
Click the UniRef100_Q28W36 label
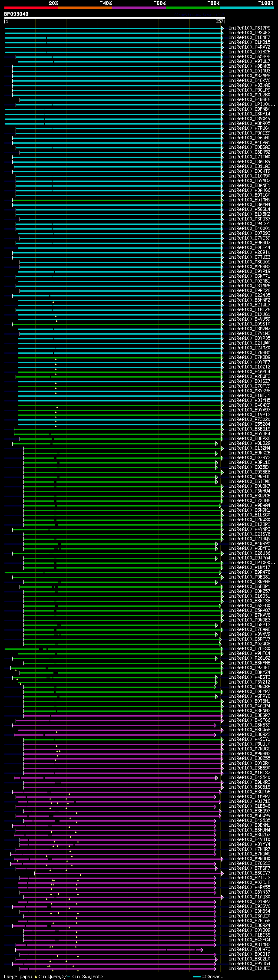tap(249, 553)
